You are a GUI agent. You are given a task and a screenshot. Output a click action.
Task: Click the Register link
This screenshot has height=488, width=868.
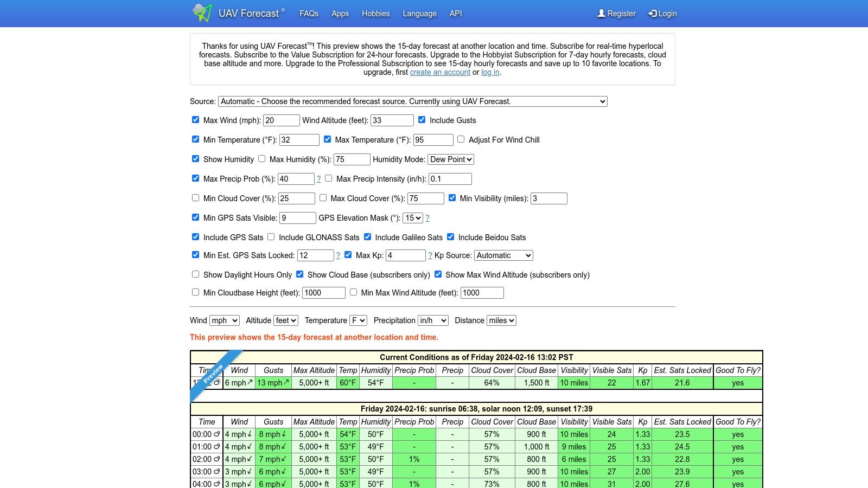coord(616,14)
